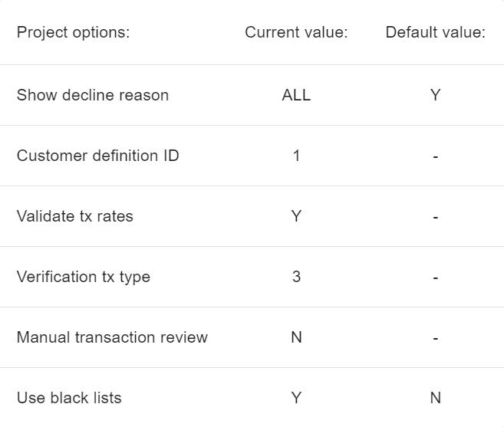Viewport: 504px width, 427px height.
Task: Click the "Default value:" column header
Action: tap(435, 32)
